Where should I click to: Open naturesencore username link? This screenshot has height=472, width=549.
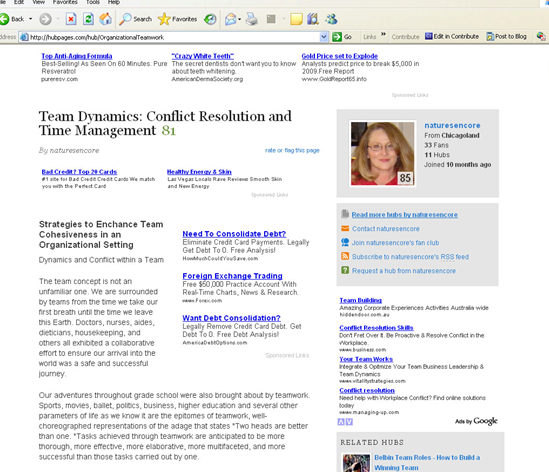452,125
